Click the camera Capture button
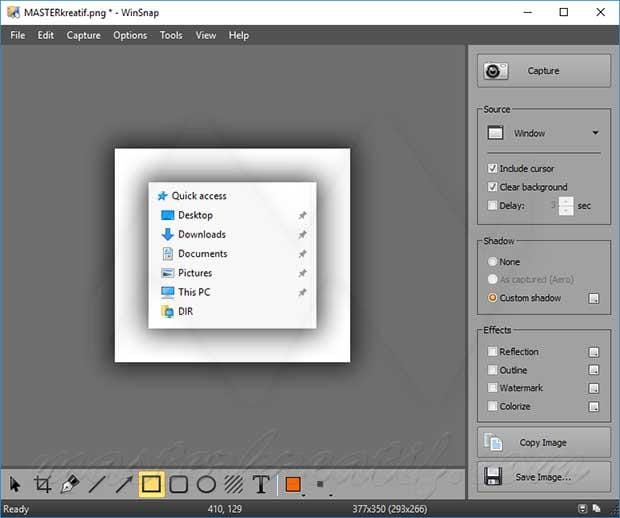Image resolution: width=620 pixels, height=518 pixels. 544,71
